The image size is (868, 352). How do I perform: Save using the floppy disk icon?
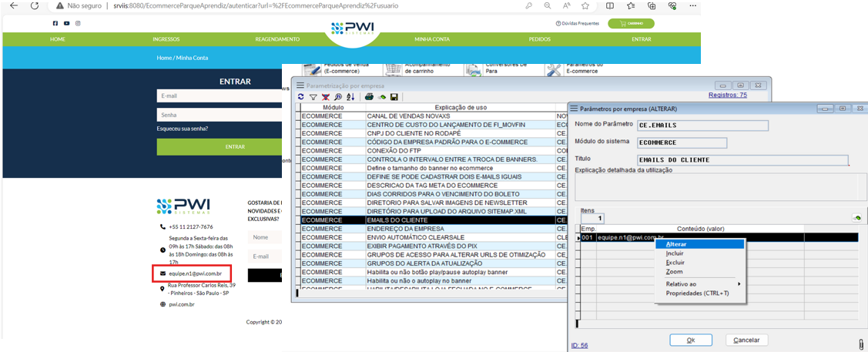[394, 97]
